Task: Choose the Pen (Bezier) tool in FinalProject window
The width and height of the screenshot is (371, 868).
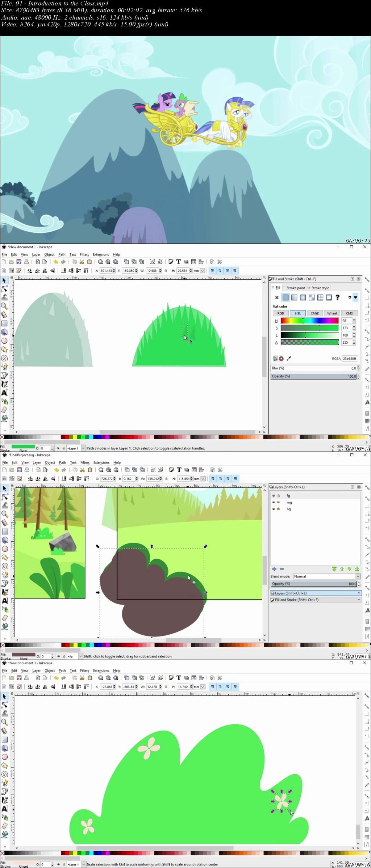Action: (5, 584)
